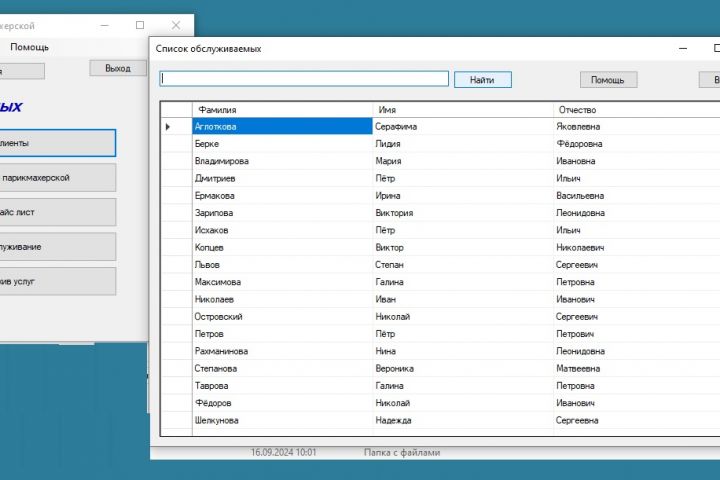
Task: Close the main hairdresser window
Action: [x=176, y=25]
